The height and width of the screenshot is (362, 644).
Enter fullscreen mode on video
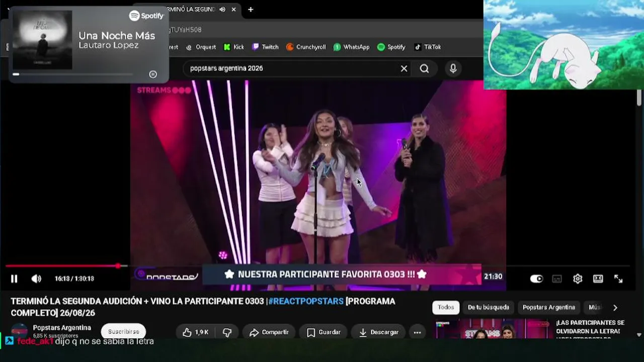coord(618,279)
